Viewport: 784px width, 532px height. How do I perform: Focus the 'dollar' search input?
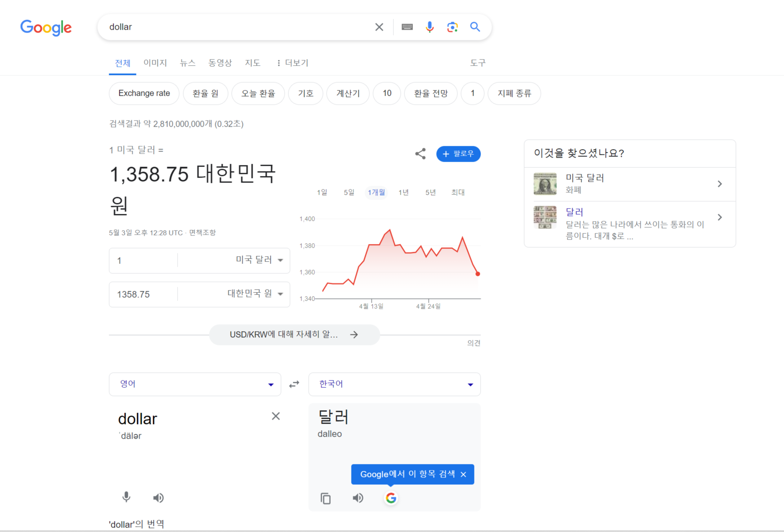tap(238, 27)
